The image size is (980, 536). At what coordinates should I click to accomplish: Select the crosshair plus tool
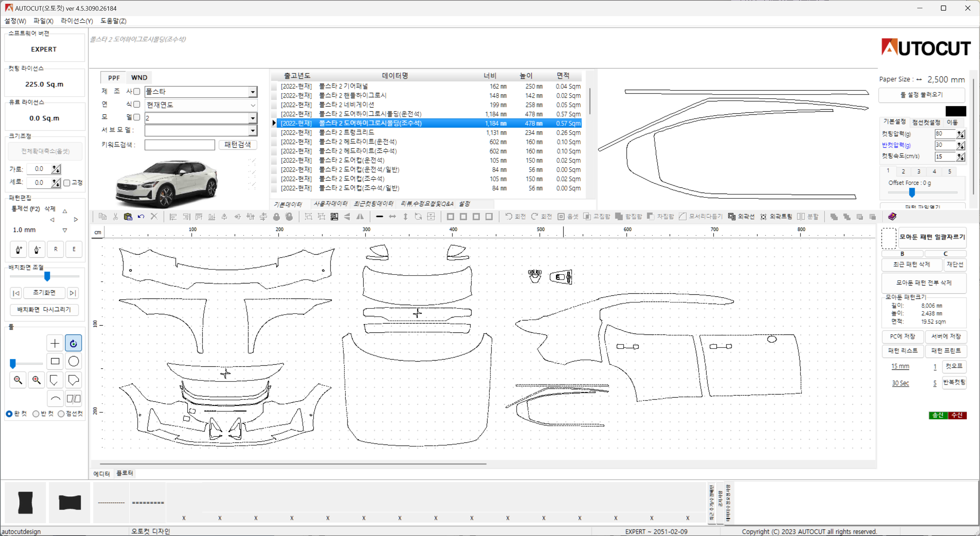click(55, 343)
